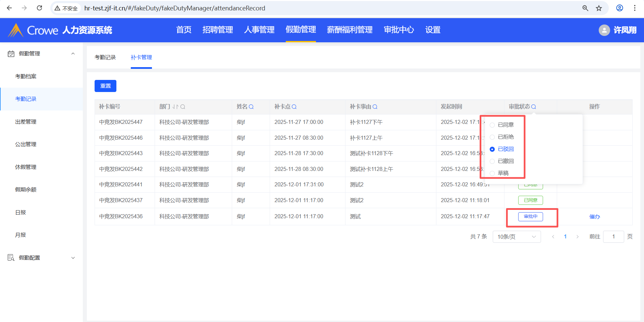The height and width of the screenshot is (322, 644).
Task: Expand the 假勤配置 sidebar group
Action: tap(73, 258)
